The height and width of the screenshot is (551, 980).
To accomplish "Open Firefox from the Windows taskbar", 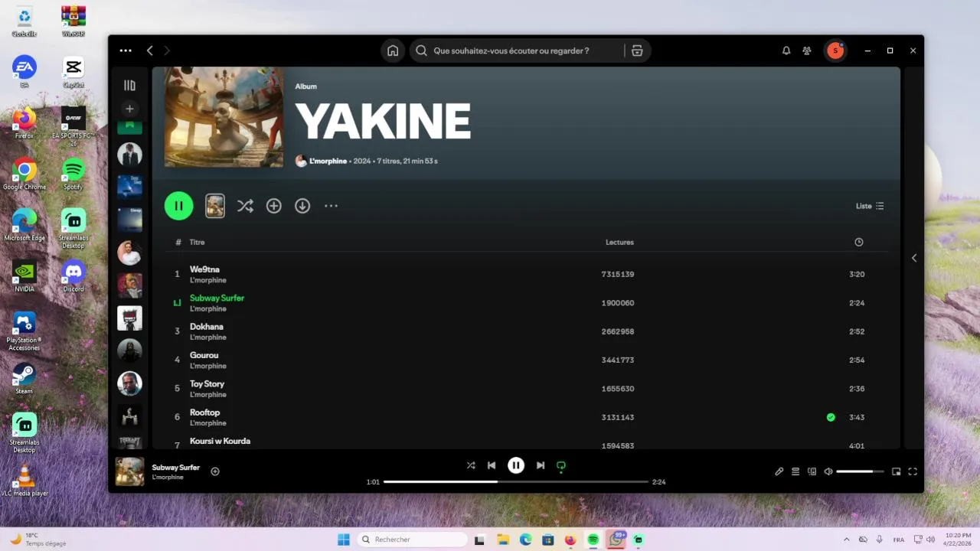I will [570, 540].
